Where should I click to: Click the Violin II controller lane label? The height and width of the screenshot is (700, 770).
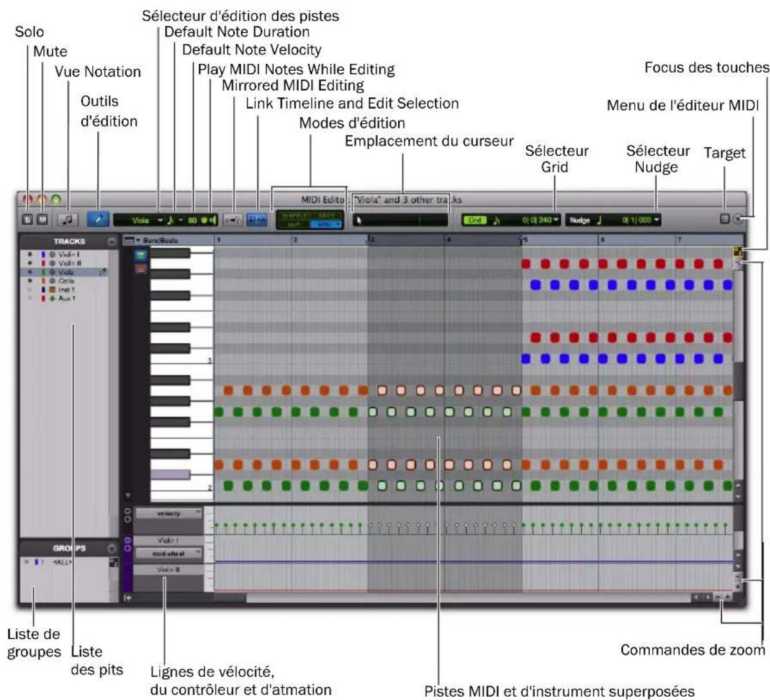click(x=168, y=570)
